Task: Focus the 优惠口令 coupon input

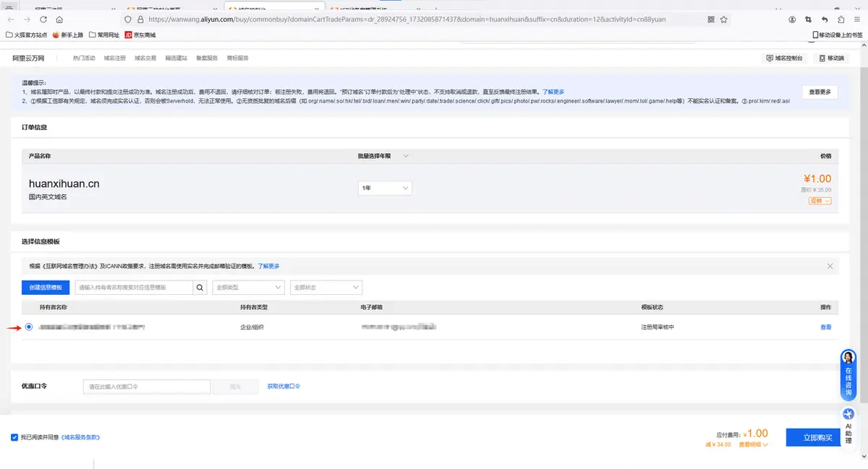Action: [x=146, y=387]
